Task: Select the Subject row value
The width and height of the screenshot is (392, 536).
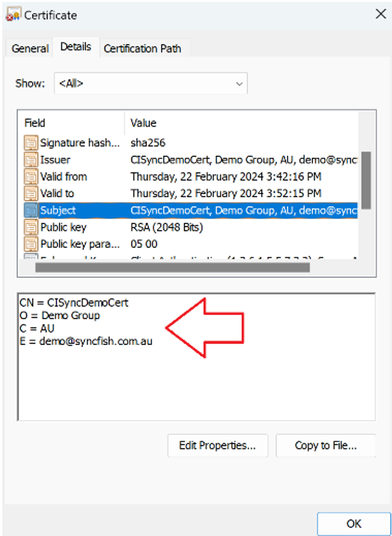Action: pyautogui.click(x=244, y=210)
